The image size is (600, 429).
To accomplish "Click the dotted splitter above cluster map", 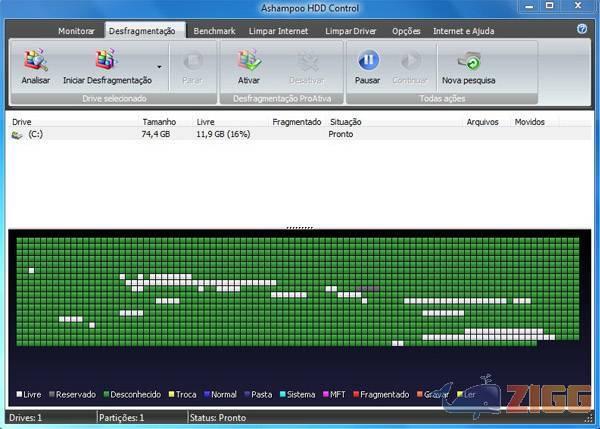I will pyautogui.click(x=299, y=227).
